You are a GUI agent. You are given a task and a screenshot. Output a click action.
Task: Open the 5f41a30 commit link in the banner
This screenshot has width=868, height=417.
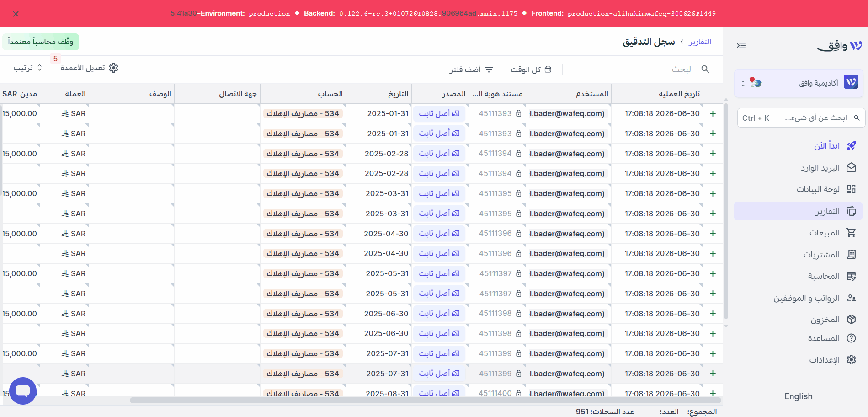tap(184, 14)
